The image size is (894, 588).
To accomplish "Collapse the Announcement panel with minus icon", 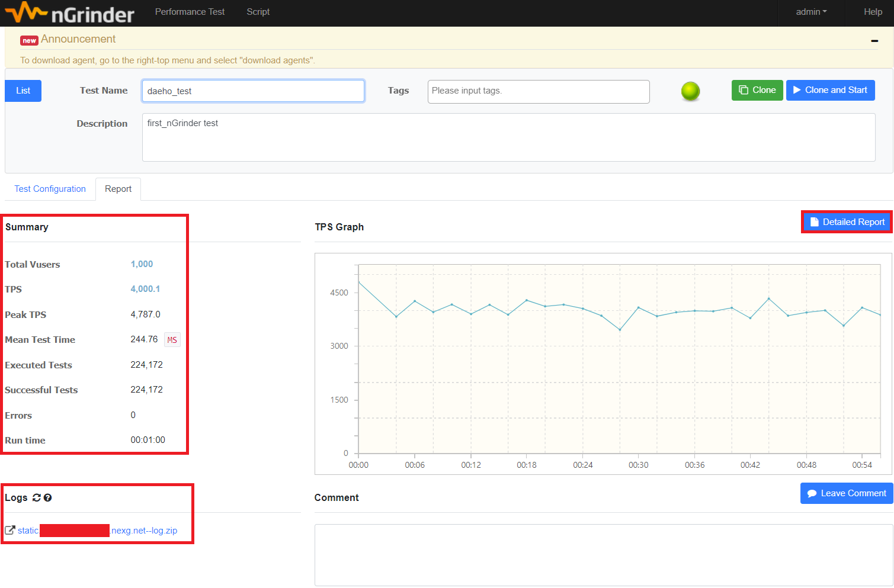I will [874, 41].
